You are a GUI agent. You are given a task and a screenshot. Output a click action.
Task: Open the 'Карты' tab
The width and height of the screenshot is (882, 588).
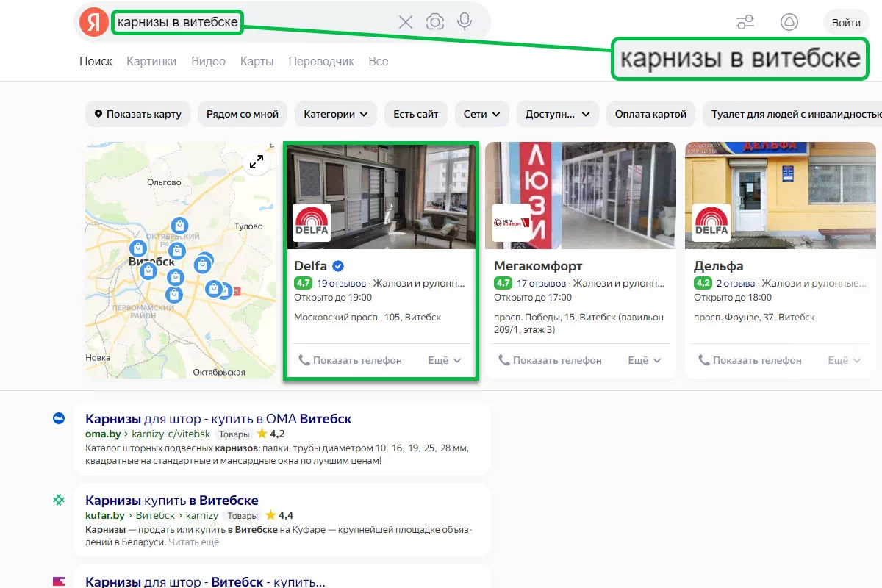pos(257,61)
